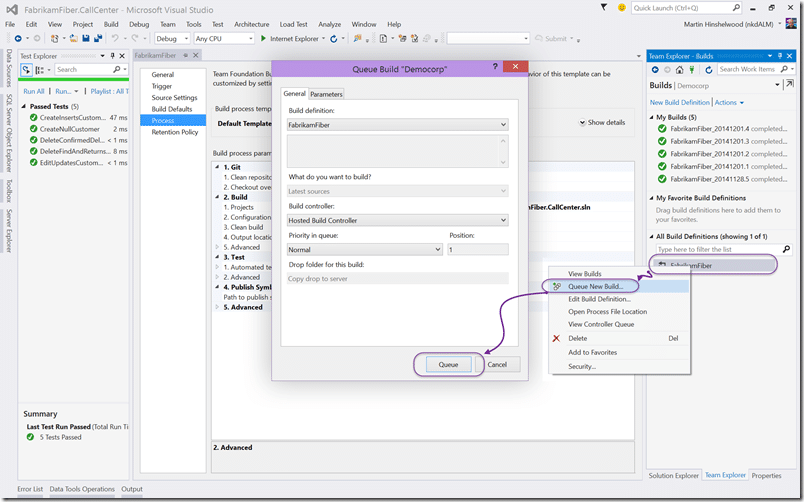Click the yellow feedback smiley icon

coord(621,8)
